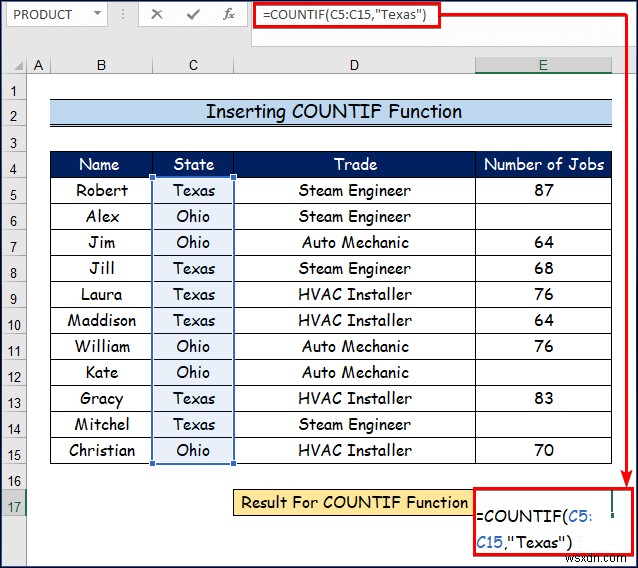Open the Insert Function fx dialog
The image size is (638, 568).
click(229, 15)
